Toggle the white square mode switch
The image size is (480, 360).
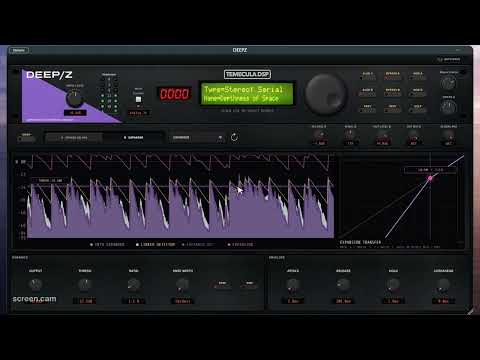click(138, 99)
